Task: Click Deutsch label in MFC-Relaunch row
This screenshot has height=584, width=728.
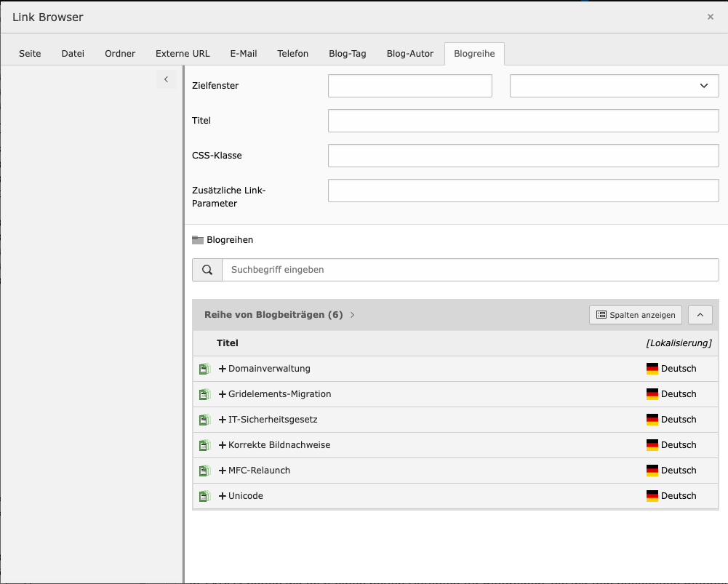Action: coord(679,471)
